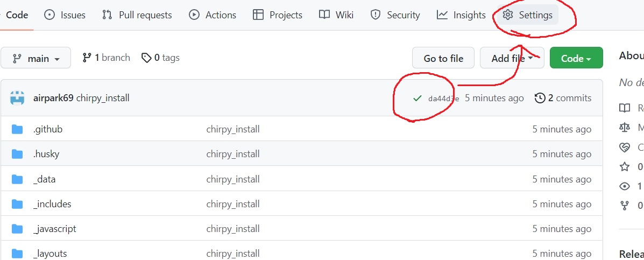This screenshot has height=260, width=644.
Task: Open the _data folder
Action: pyautogui.click(x=44, y=179)
